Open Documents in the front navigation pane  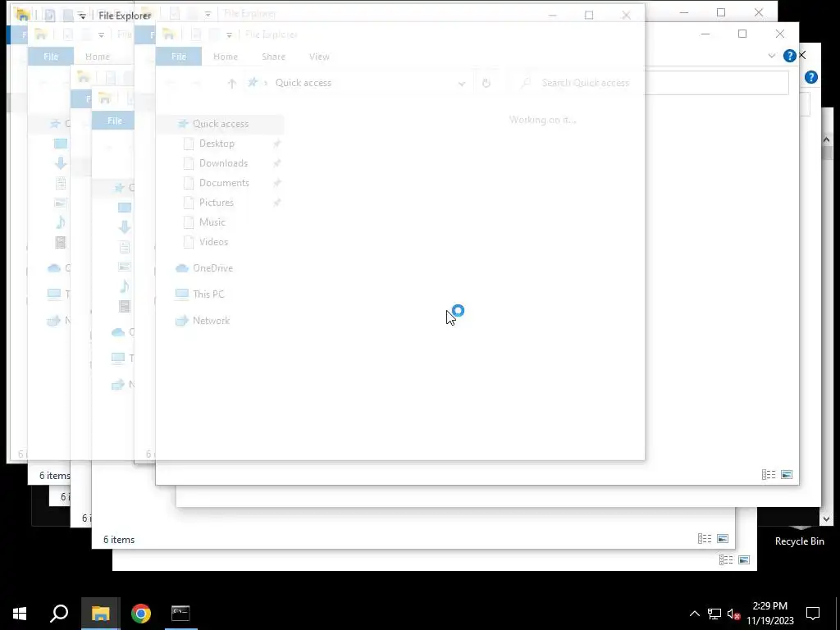tap(224, 183)
